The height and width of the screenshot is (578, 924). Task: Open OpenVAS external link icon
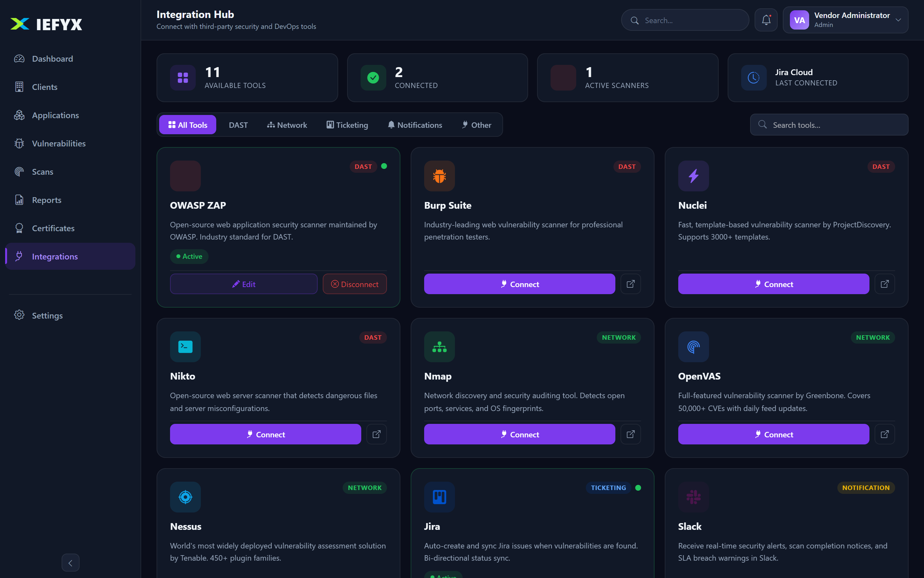pyautogui.click(x=885, y=434)
